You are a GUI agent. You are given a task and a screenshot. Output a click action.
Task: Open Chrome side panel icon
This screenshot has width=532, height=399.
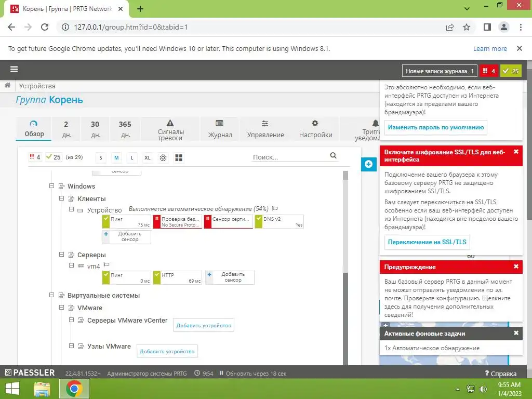(487, 27)
